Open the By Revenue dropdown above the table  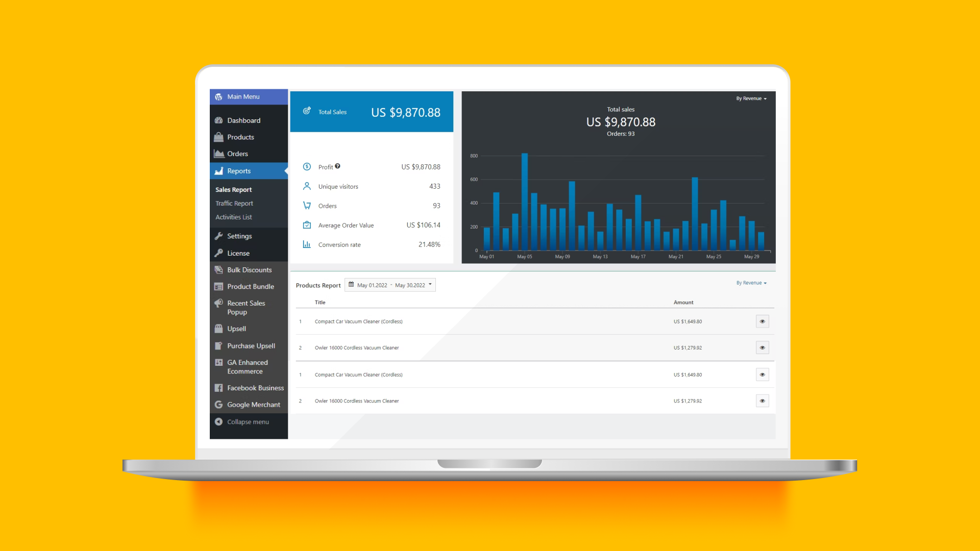[x=751, y=283]
